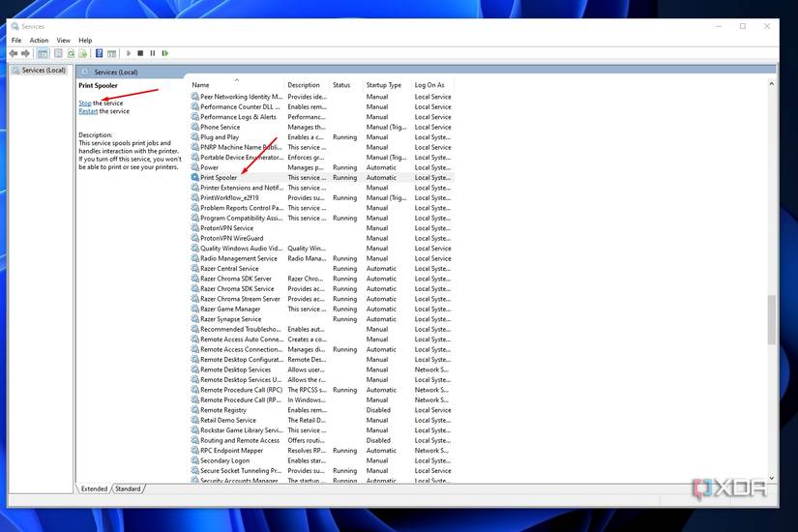Click the RPC Endpoint Mapper gear icon
The height and width of the screenshot is (532, 798).
click(195, 451)
